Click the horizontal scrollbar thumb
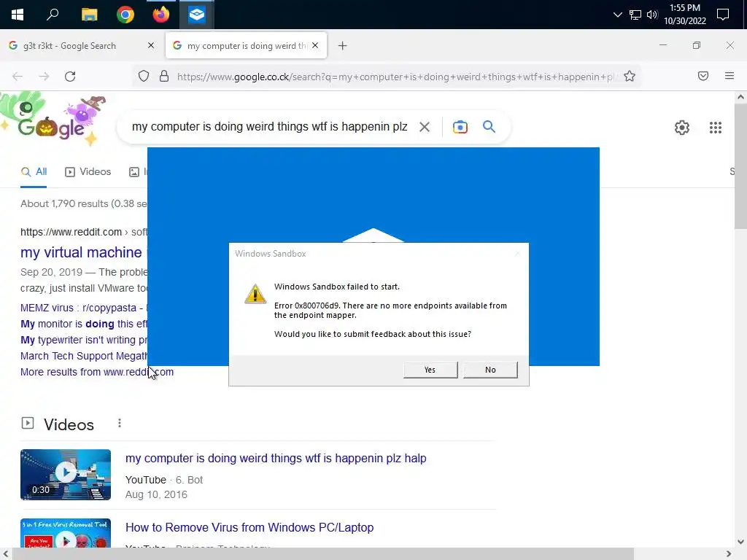The image size is (747, 560). [x=323, y=554]
